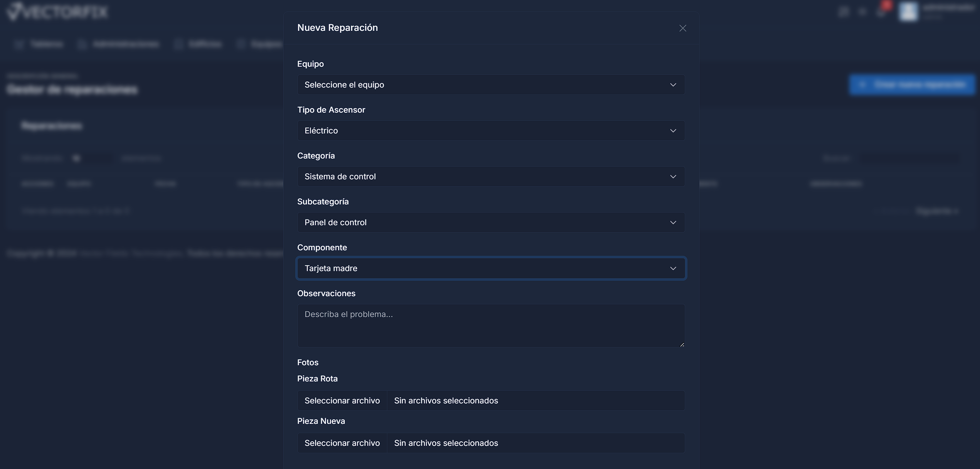Expand the Subcategoría dropdown showing Panel de control
Image resolution: width=980 pixels, height=469 pixels.
(491, 223)
